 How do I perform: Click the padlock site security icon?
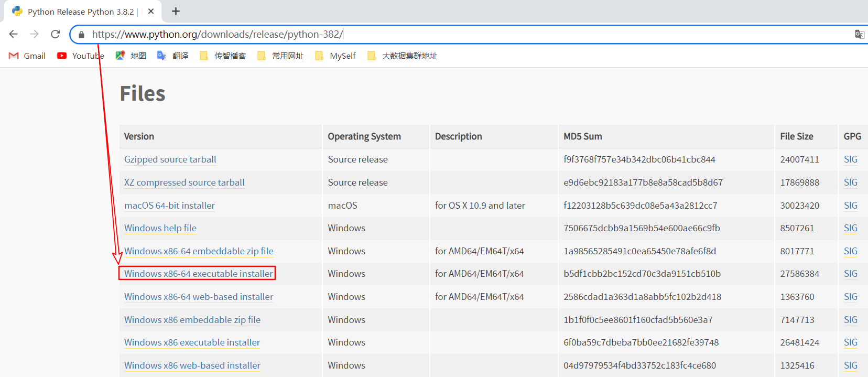tap(81, 35)
